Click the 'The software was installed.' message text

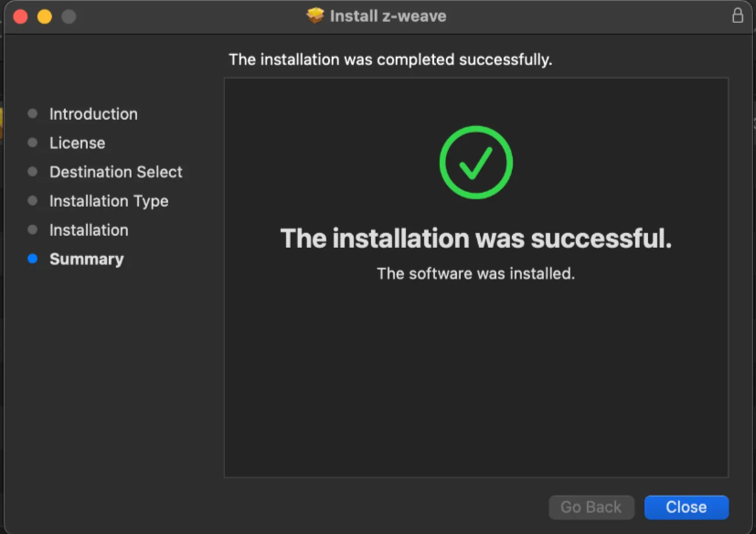coord(475,272)
